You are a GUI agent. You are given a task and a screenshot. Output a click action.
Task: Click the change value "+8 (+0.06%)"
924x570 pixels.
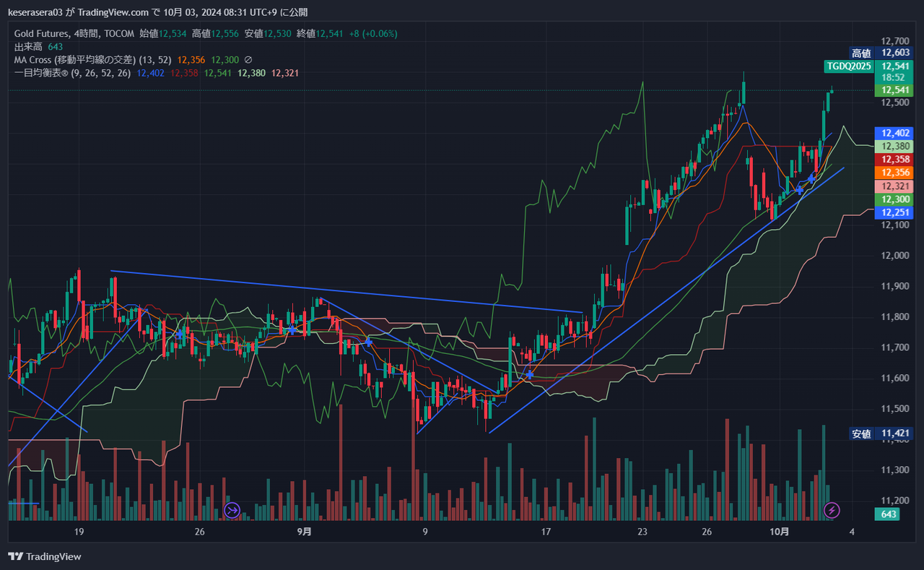point(372,34)
